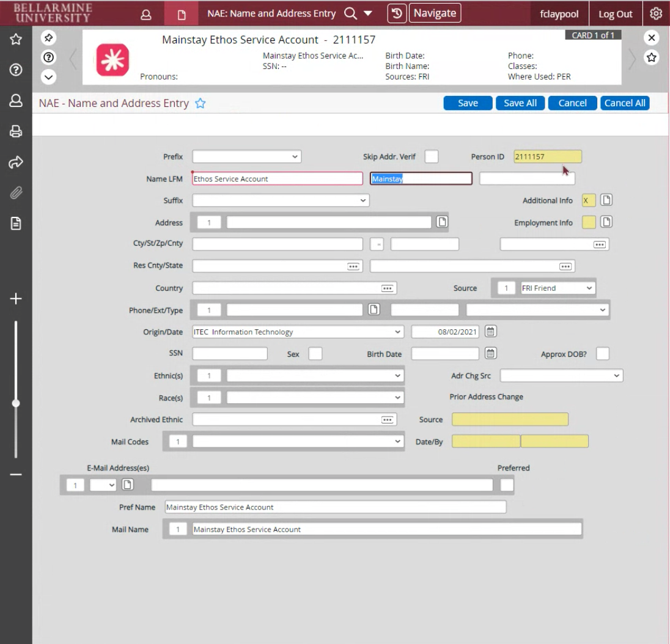
Task: Open the Prefix dropdown
Action: click(246, 156)
